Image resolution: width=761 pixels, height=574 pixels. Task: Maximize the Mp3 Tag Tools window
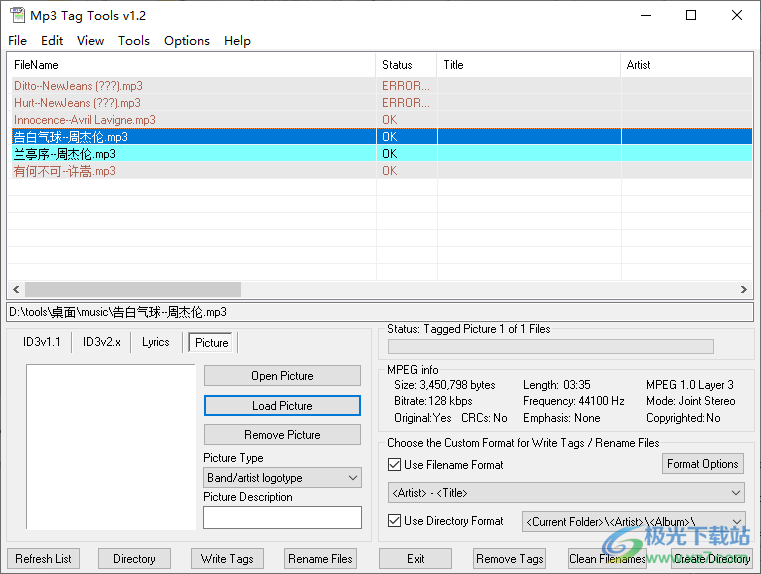coord(691,15)
